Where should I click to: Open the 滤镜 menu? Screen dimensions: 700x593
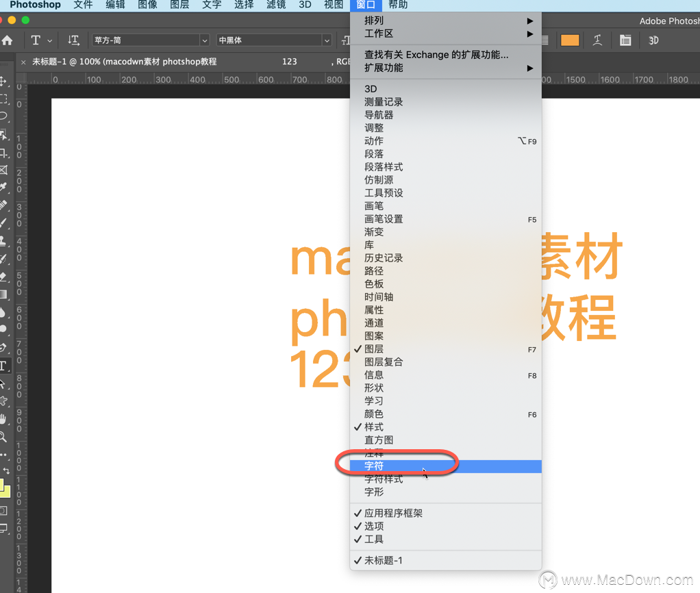276,5
